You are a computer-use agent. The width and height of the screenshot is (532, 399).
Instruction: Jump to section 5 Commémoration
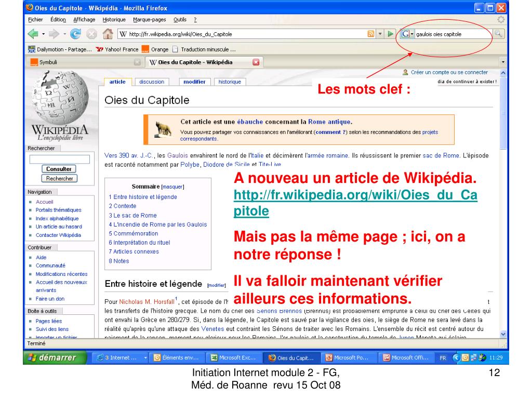pos(134,233)
